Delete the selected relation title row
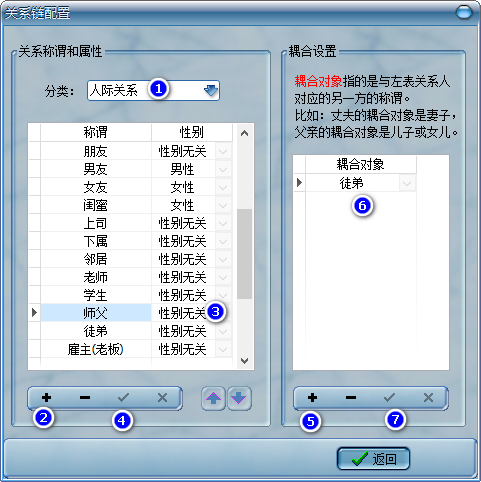 tap(85, 397)
